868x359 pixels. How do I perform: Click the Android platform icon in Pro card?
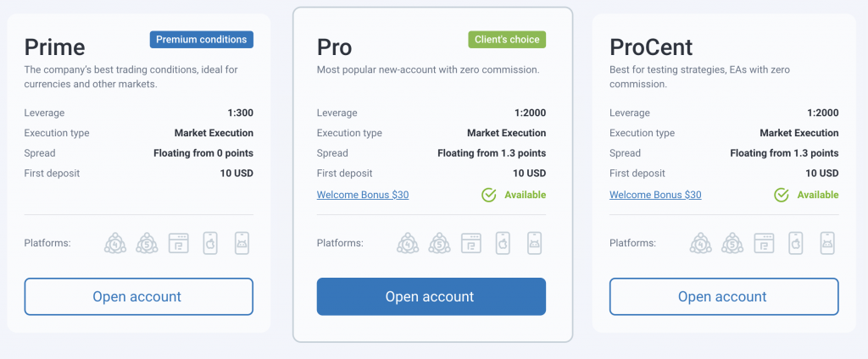[534, 243]
